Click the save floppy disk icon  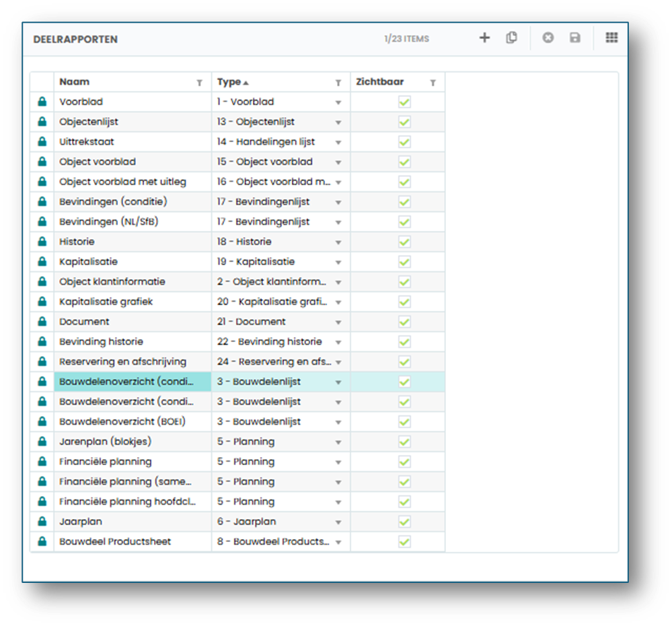pyautogui.click(x=574, y=38)
